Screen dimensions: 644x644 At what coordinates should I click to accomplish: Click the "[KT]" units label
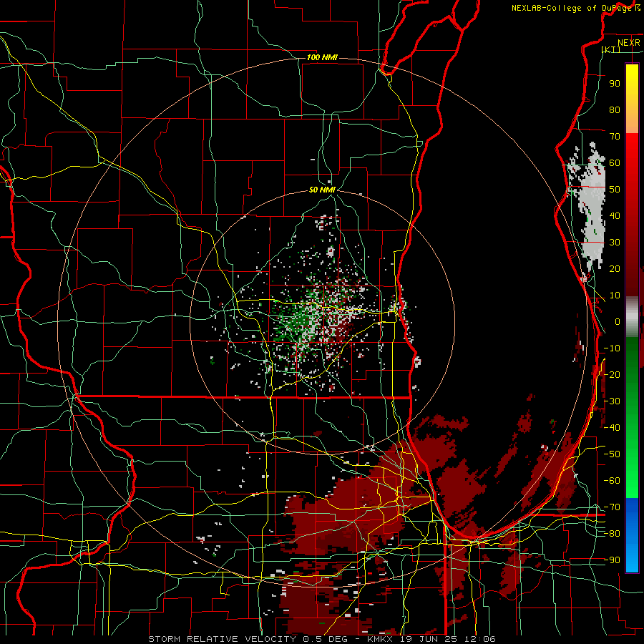611,49
